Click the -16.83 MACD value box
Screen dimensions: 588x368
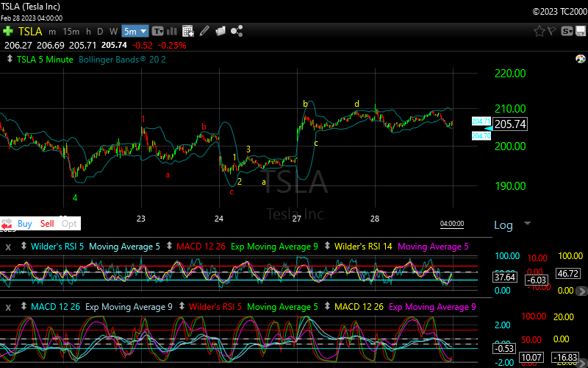click(x=567, y=358)
